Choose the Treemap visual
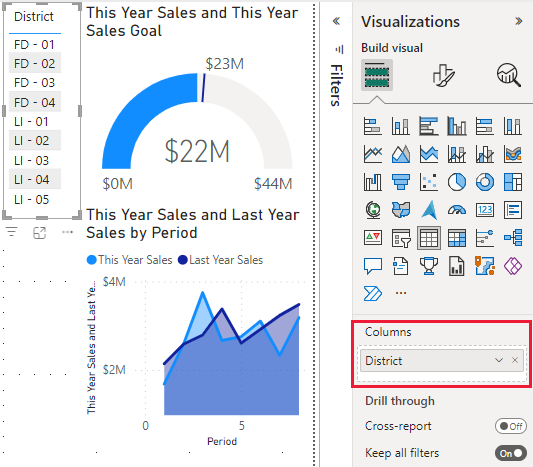This screenshot has height=467, width=533. (x=513, y=182)
